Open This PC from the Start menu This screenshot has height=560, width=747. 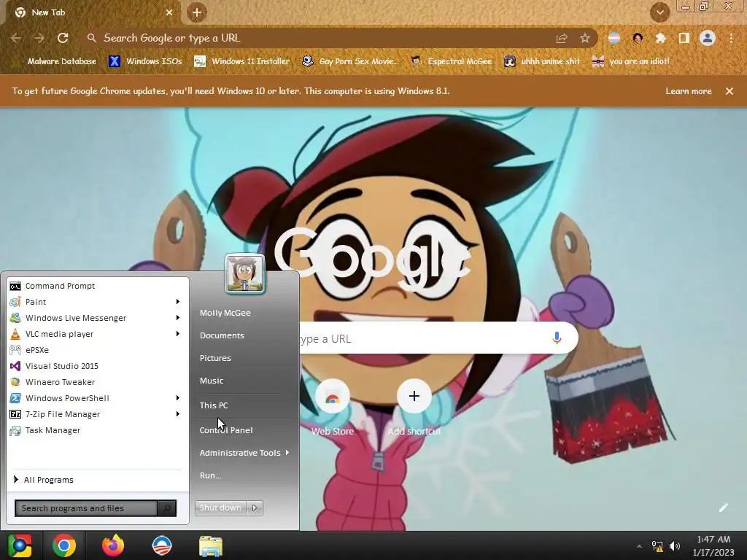(214, 405)
